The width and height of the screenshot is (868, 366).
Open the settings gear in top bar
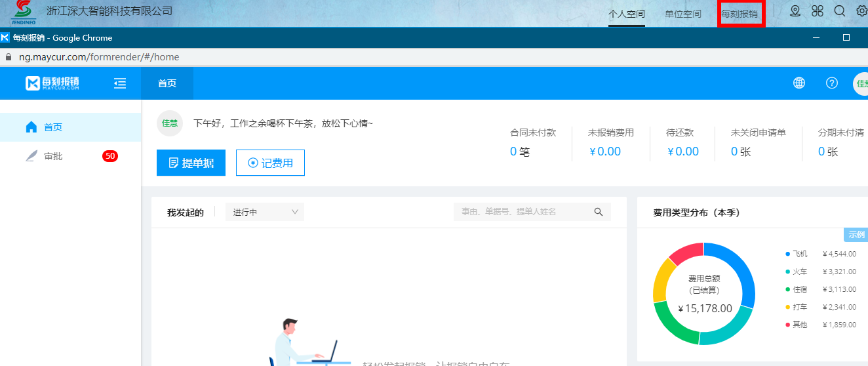(x=861, y=11)
